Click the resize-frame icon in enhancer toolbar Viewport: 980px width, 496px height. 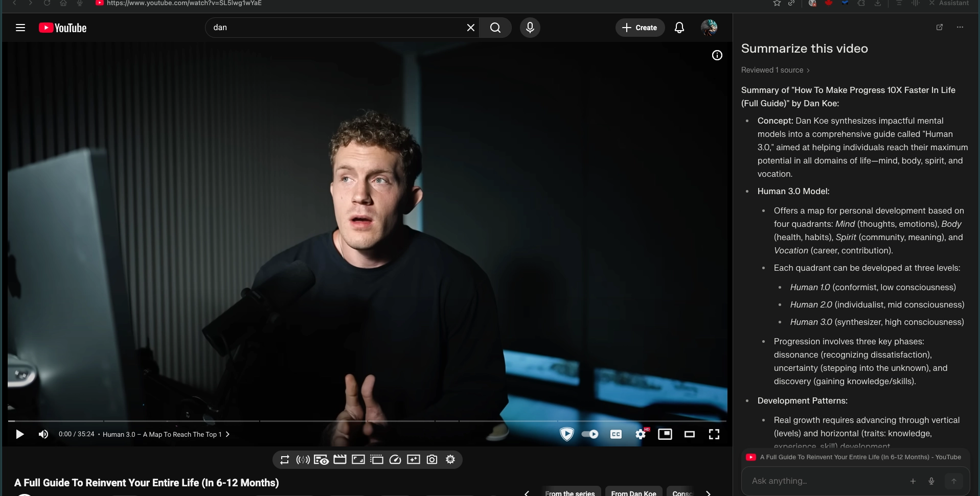pyautogui.click(x=358, y=460)
